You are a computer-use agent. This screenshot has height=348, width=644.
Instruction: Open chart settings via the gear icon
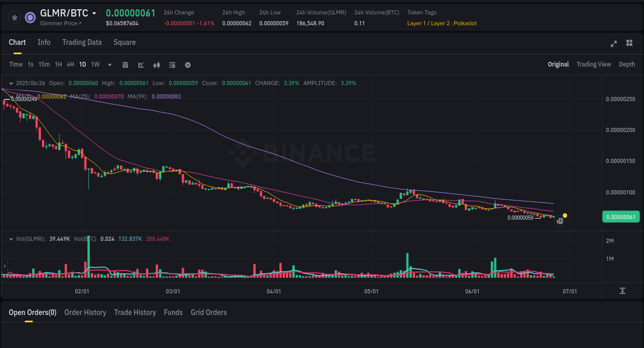pos(188,64)
